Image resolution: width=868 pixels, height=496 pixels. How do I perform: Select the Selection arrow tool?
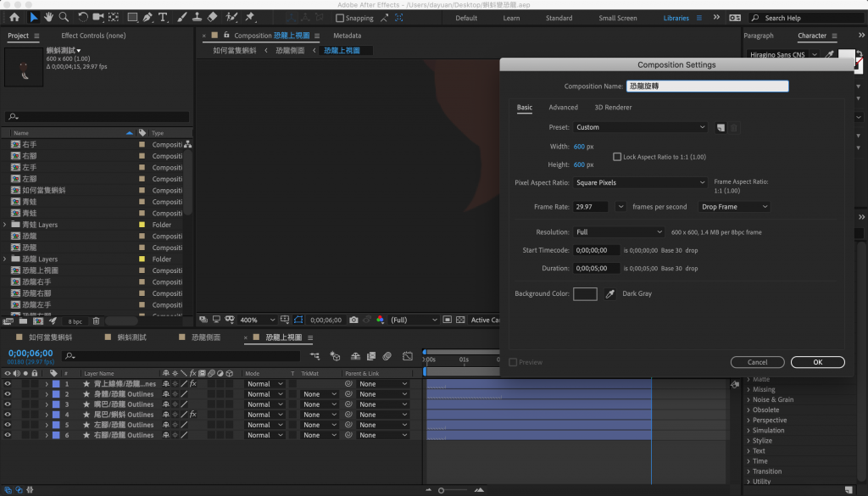tap(33, 17)
